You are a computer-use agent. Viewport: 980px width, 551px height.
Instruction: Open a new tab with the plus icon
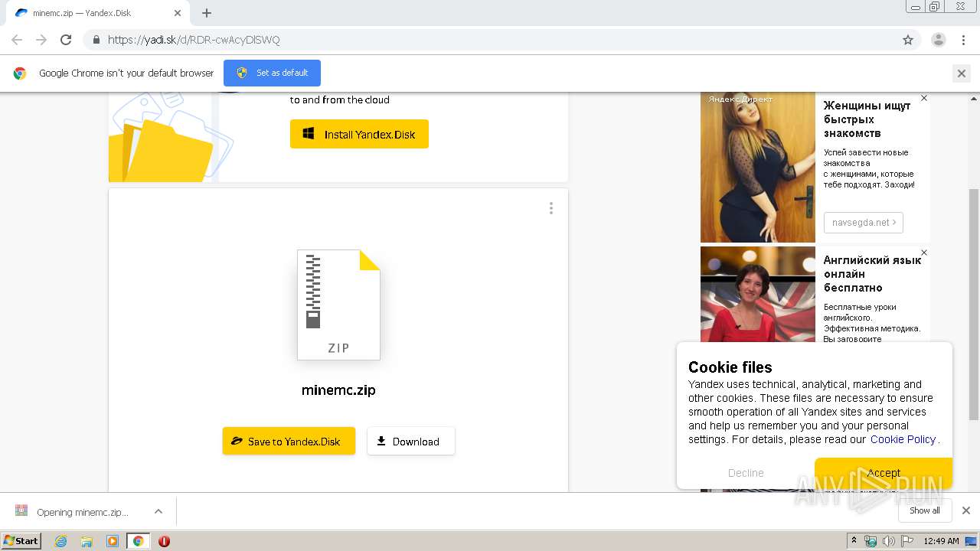(207, 13)
